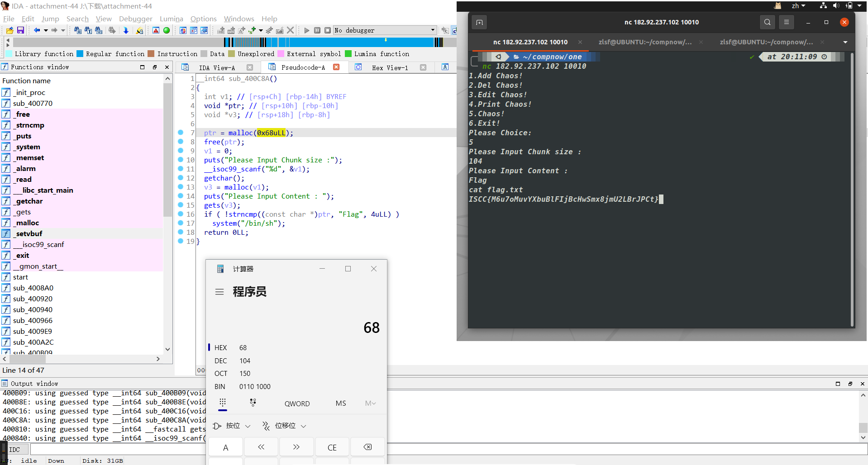Click the green circle toolbar icon
868x465 pixels.
(x=167, y=30)
